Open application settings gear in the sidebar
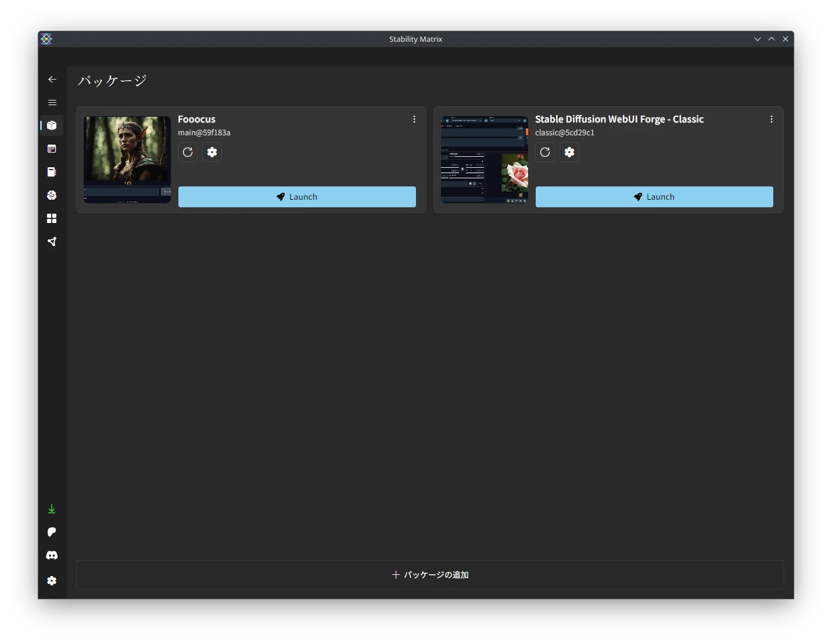 click(x=52, y=581)
